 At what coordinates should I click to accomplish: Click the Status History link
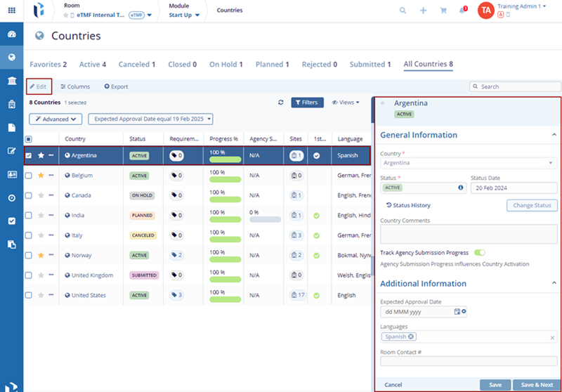[408, 205]
